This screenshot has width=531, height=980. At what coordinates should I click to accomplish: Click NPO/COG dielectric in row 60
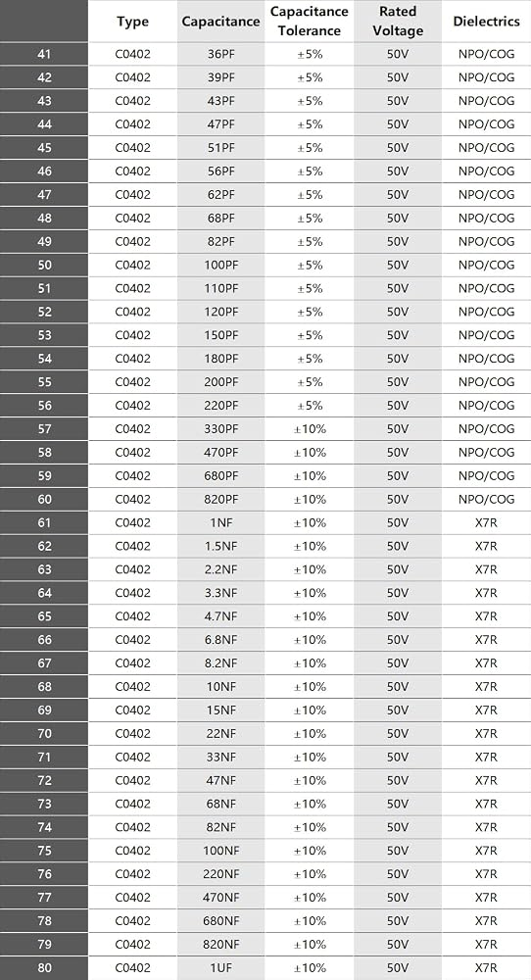pyautogui.click(x=486, y=500)
